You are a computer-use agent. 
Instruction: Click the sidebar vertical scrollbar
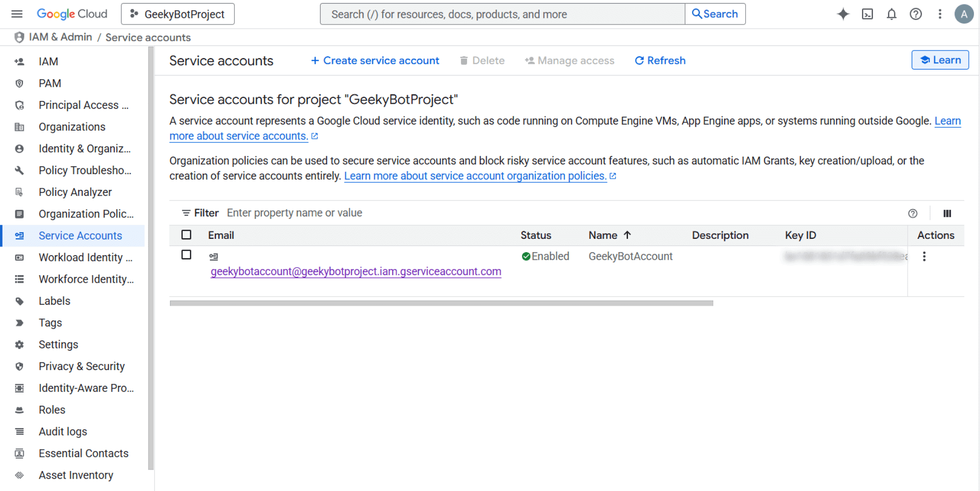[x=151, y=258]
